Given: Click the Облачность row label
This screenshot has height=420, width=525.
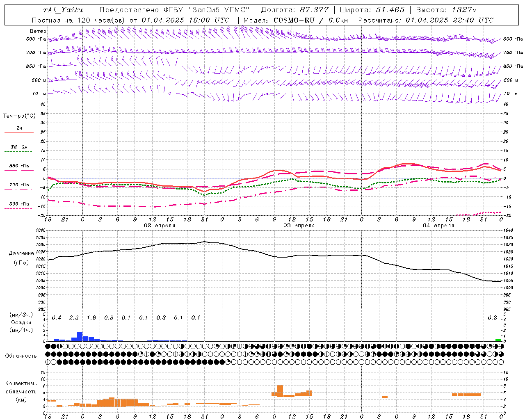Looking at the screenshot, I should (21, 356).
